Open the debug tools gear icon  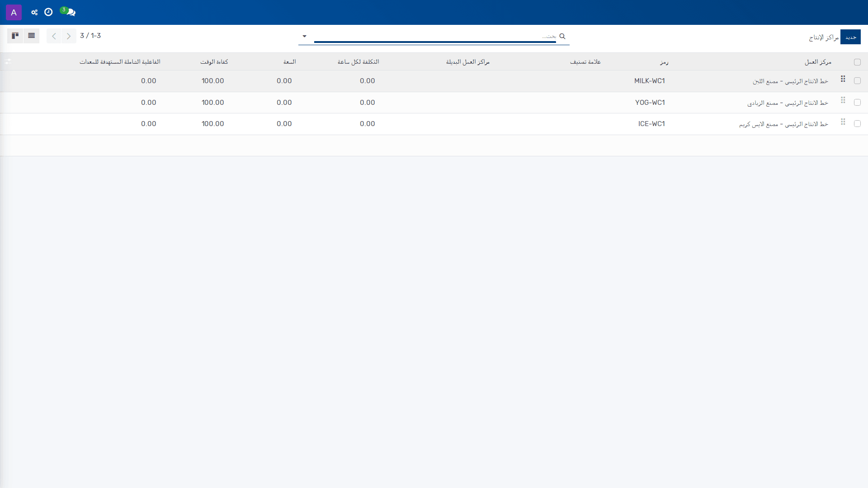pos(34,12)
